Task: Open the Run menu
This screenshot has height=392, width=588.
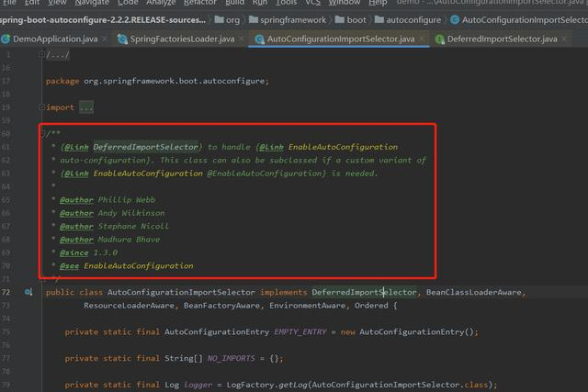Action: point(259,2)
